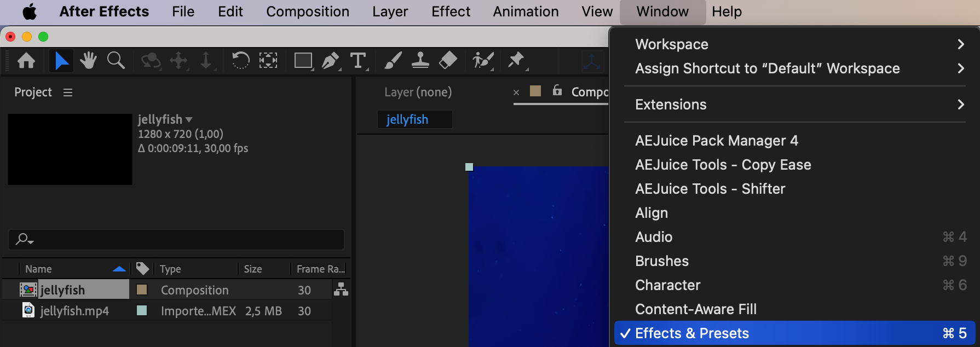Click the project preview thumbnail
980x347 pixels.
(x=70, y=149)
